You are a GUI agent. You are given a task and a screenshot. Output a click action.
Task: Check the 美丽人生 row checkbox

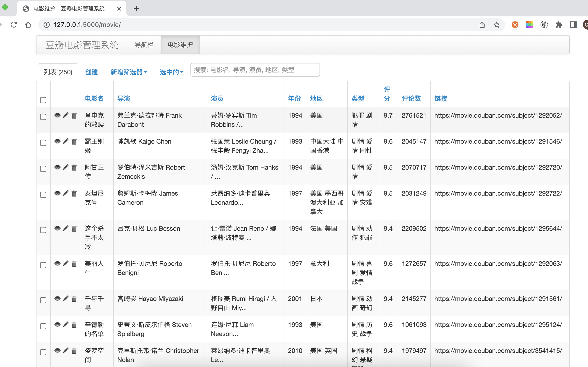tap(43, 265)
